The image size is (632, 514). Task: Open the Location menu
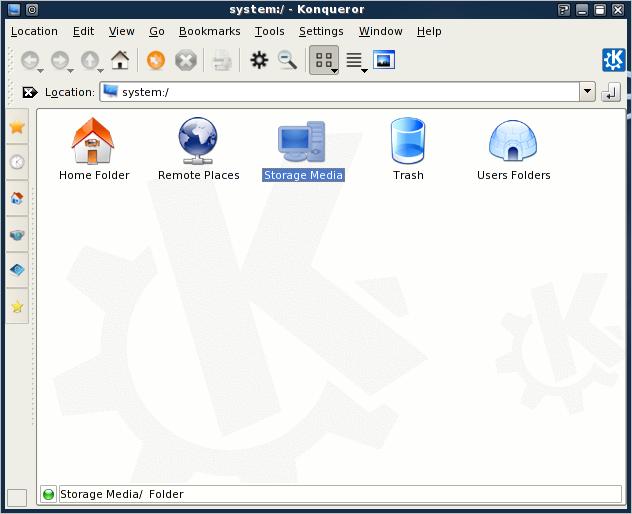[34, 31]
